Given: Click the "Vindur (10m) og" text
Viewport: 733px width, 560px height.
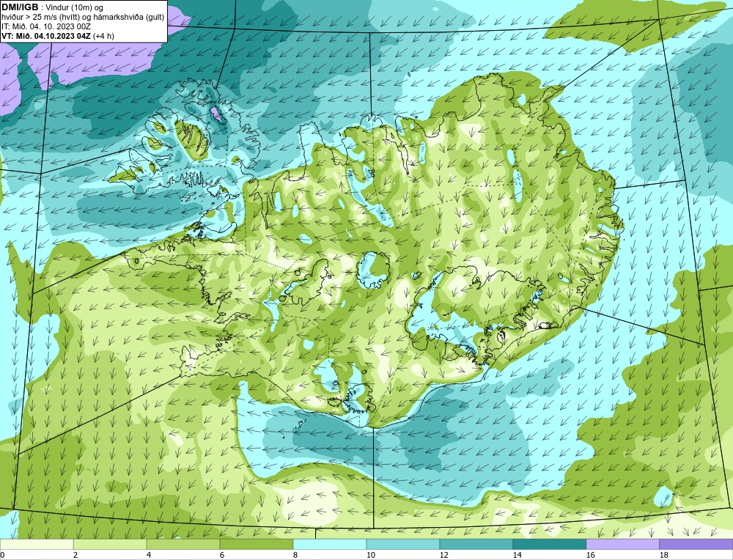Looking at the screenshot, I should click(75, 8).
